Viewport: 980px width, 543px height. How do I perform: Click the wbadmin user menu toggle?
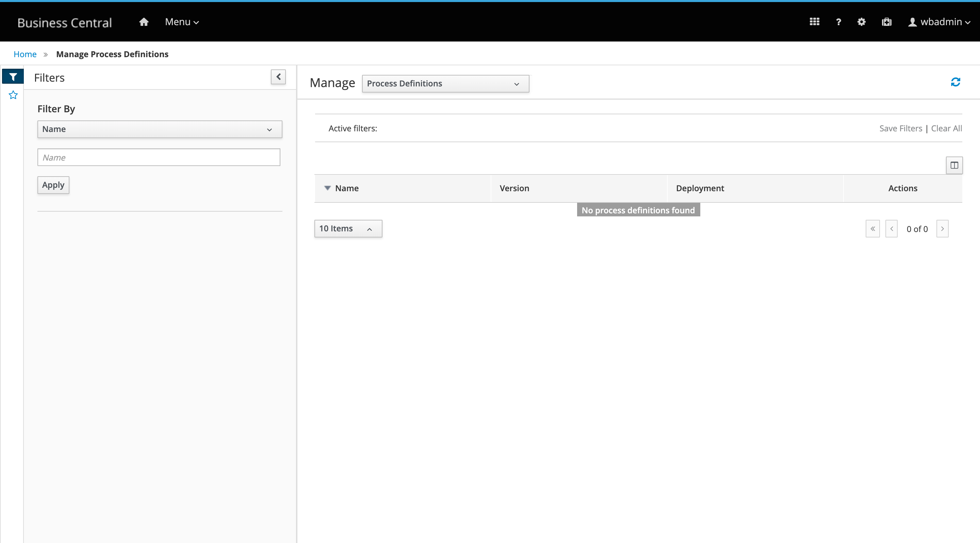(x=939, y=21)
